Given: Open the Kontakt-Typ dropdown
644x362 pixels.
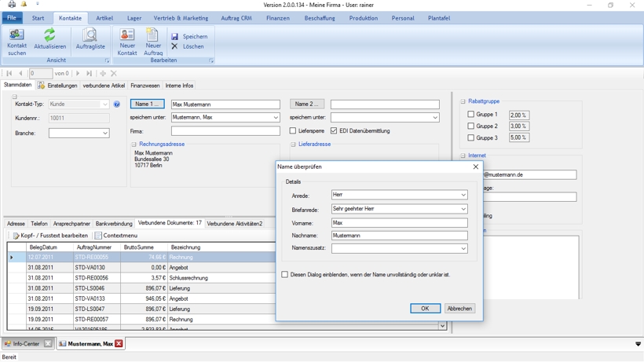Looking at the screenshot, I should (105, 104).
